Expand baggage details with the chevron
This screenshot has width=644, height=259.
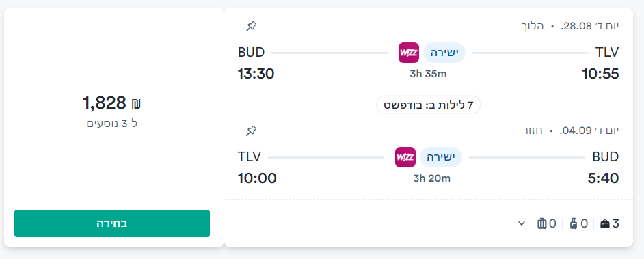click(522, 223)
